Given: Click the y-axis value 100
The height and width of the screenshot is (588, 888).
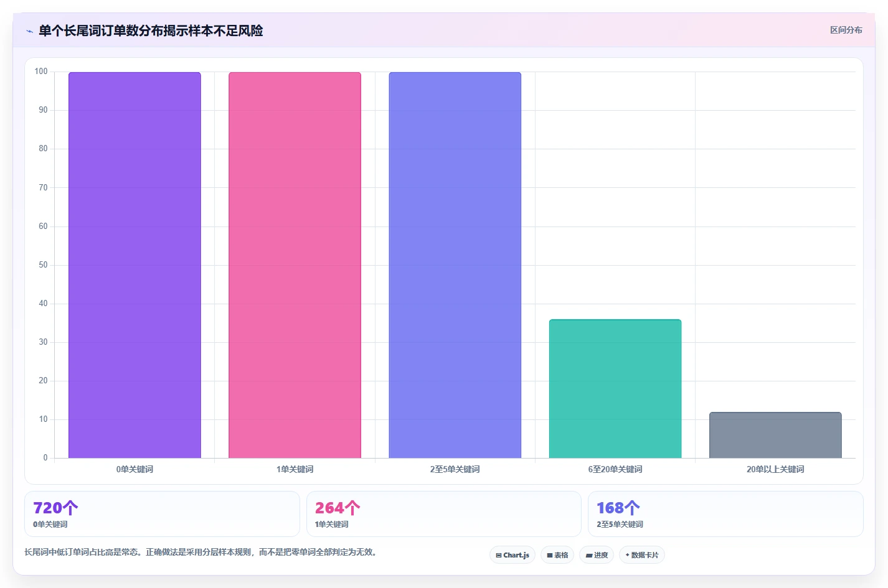Looking at the screenshot, I should pyautogui.click(x=41, y=72).
